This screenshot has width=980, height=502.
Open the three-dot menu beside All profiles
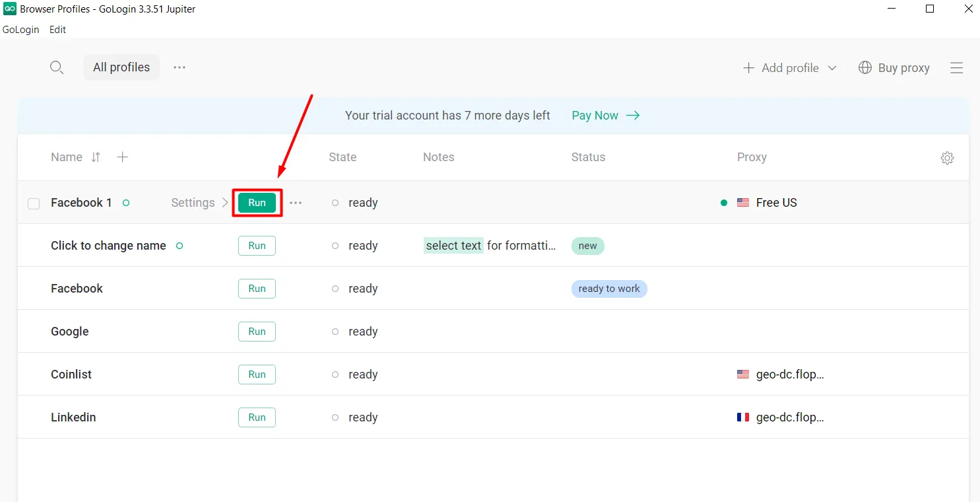click(x=180, y=67)
